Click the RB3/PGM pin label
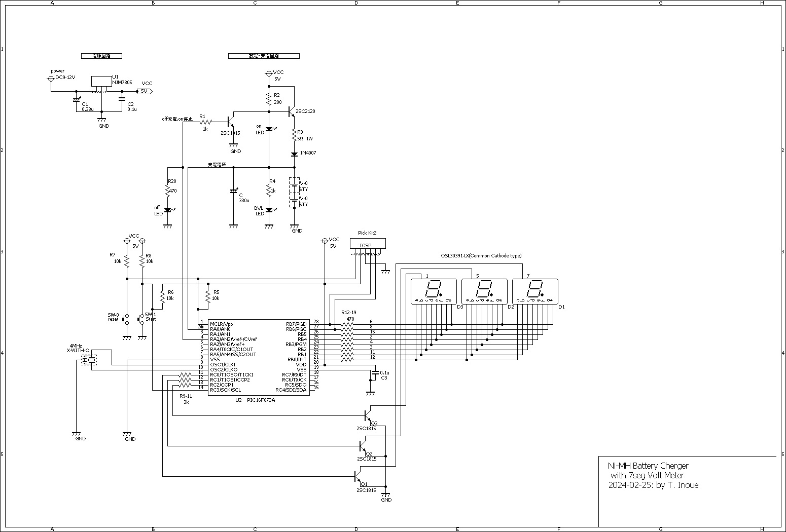This screenshot has height=532, width=786. pos(296,344)
